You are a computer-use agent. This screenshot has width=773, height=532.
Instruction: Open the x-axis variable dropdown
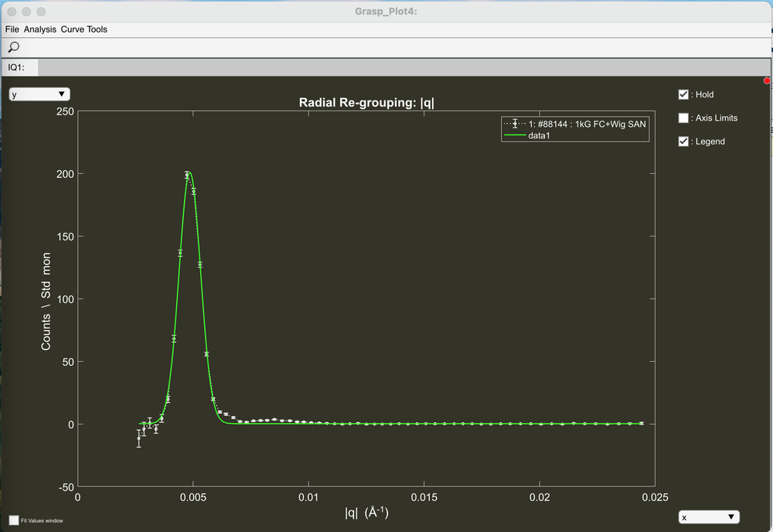708,517
